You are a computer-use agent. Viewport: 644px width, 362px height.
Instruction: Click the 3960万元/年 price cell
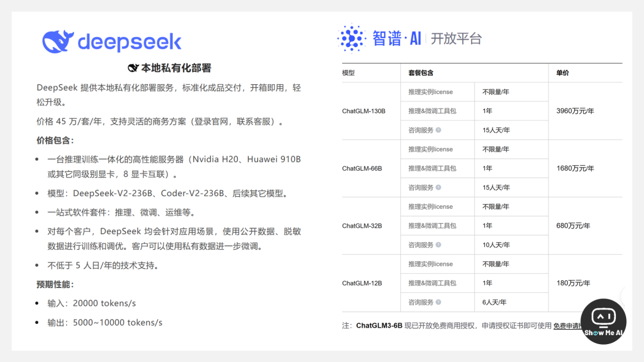click(x=575, y=111)
